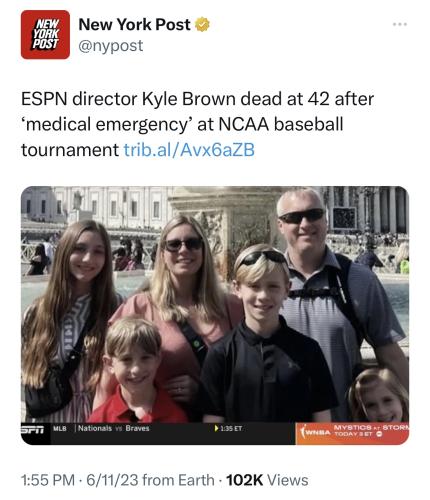Click the ESPN logo in the ticker
Image resolution: width=430 pixels, height=500 pixels.
coord(33,429)
